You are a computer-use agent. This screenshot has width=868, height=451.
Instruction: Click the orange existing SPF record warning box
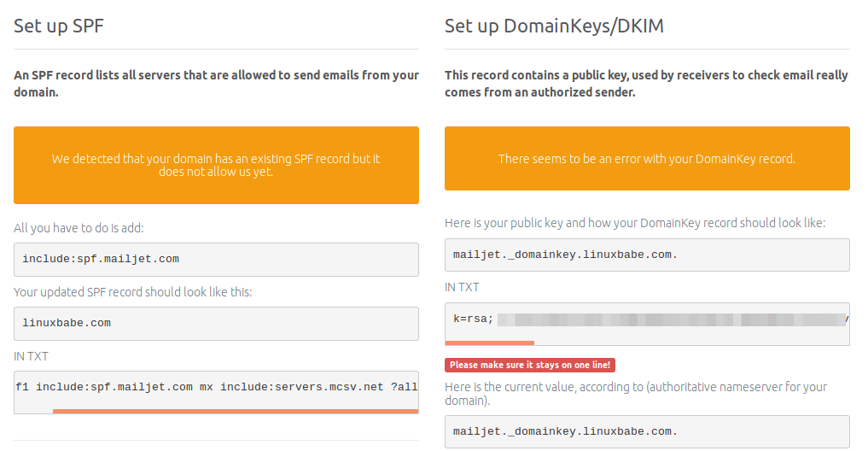(x=216, y=165)
